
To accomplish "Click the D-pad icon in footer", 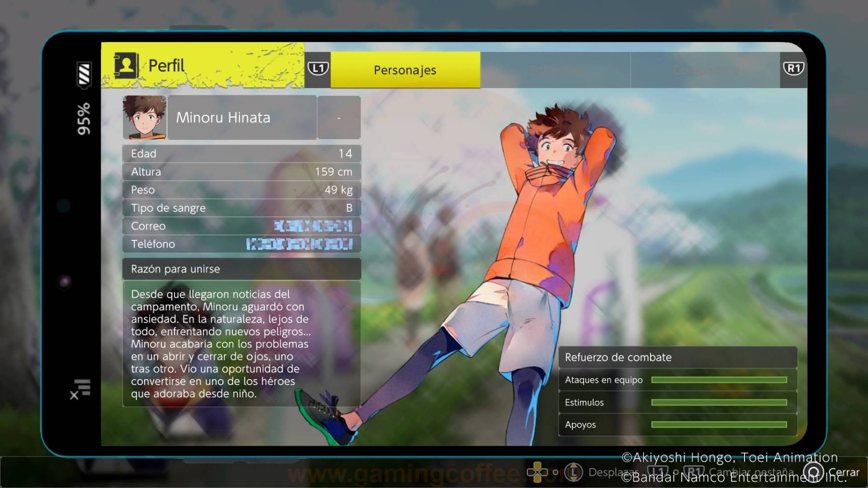I will pyautogui.click(x=537, y=472).
